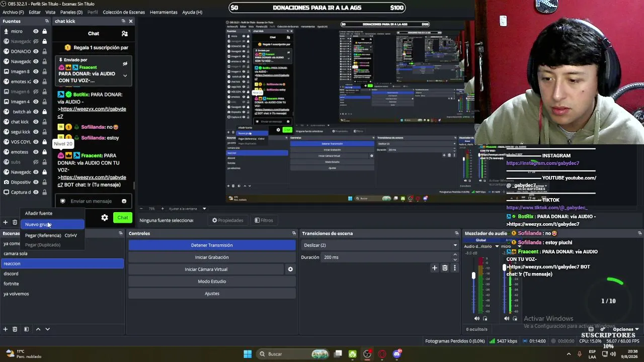Open the Herramientas menu
644x362 pixels.
click(x=164, y=12)
